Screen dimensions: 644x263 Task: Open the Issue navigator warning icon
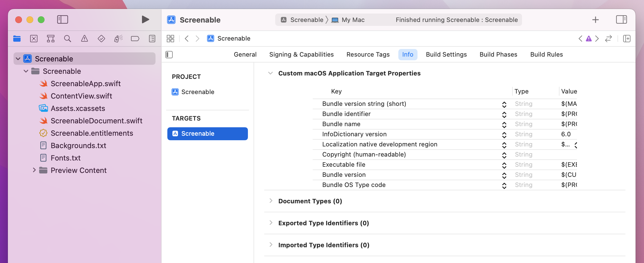click(x=84, y=39)
